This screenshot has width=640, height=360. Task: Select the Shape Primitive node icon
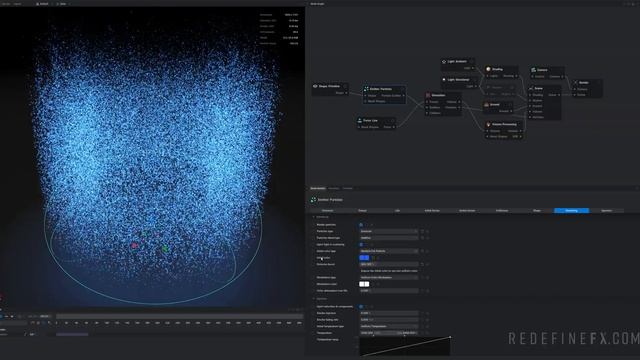click(x=315, y=87)
